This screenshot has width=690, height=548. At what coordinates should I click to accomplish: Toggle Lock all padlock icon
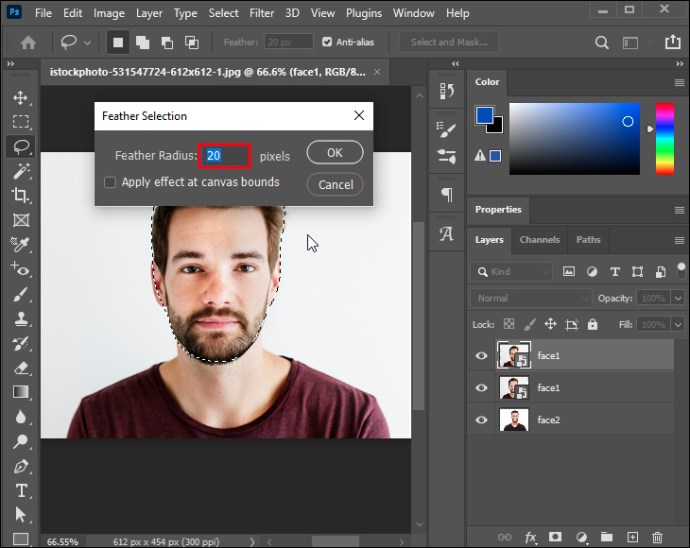pyautogui.click(x=593, y=324)
